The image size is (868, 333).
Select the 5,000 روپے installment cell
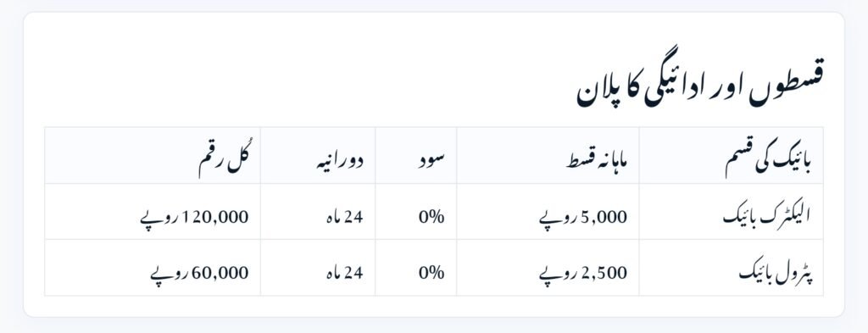[583, 218]
